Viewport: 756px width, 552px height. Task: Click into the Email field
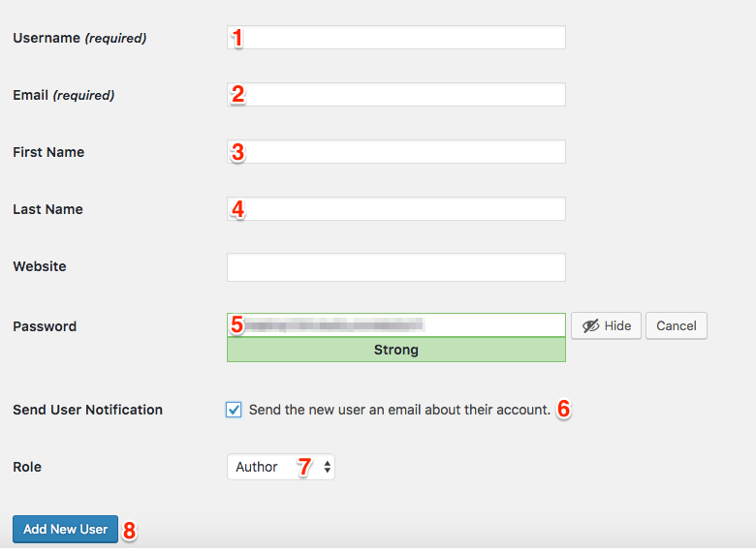396,94
